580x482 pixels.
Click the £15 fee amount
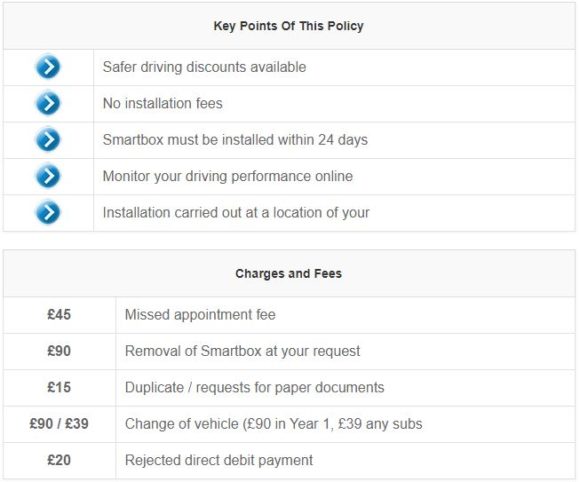(x=59, y=387)
